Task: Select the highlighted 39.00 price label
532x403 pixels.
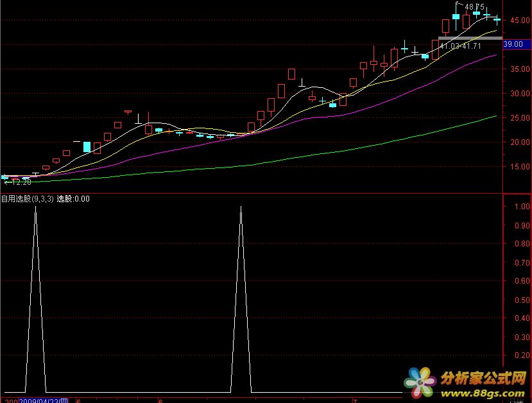Action: point(517,44)
